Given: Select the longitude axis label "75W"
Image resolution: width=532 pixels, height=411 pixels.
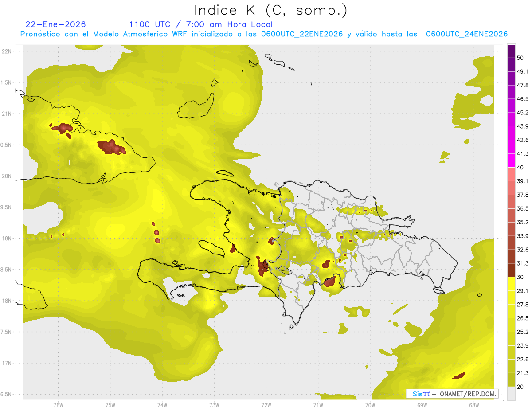Looking at the screenshot, I should 110,405.
